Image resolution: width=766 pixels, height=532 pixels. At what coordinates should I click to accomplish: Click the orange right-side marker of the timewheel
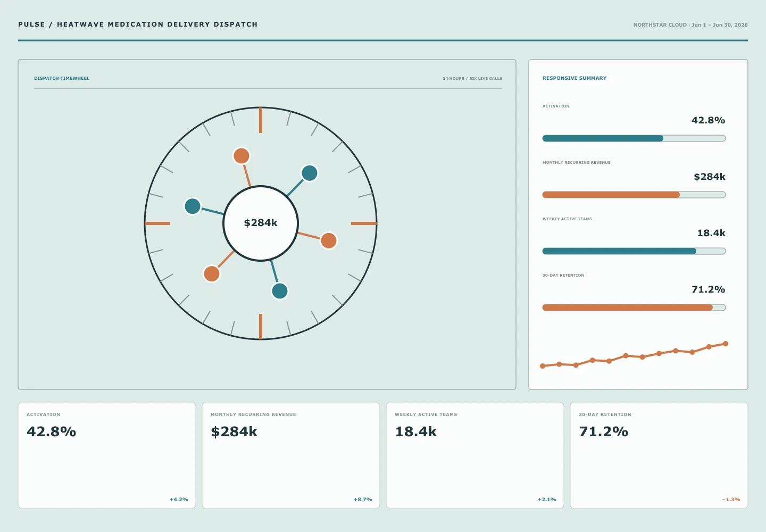point(364,223)
